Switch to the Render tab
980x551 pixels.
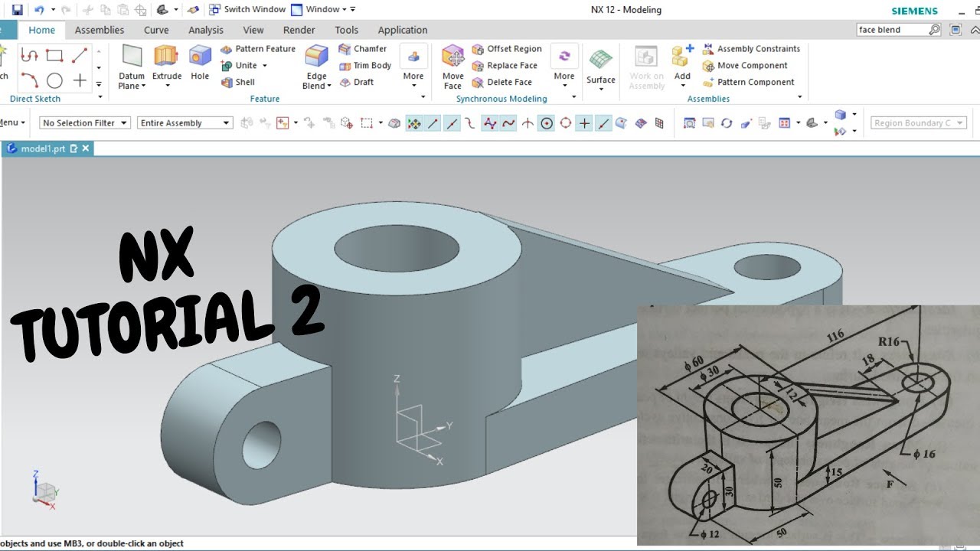coord(299,30)
